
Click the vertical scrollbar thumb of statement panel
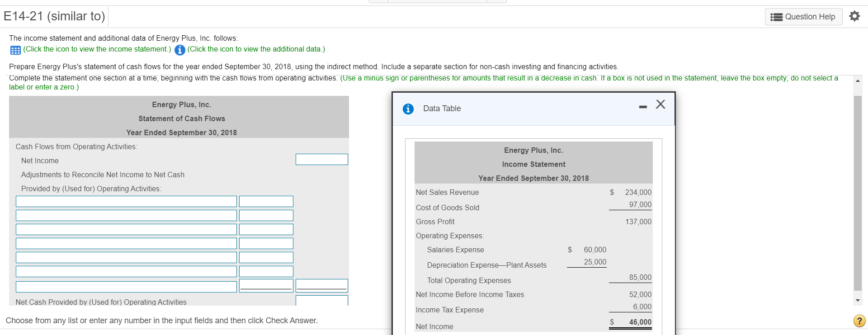858,193
